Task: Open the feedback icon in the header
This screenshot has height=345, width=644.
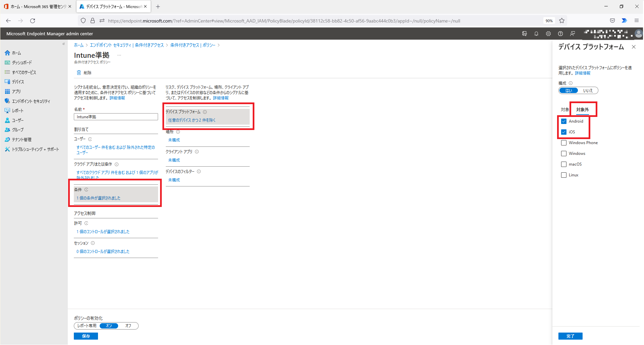Action: click(573, 34)
